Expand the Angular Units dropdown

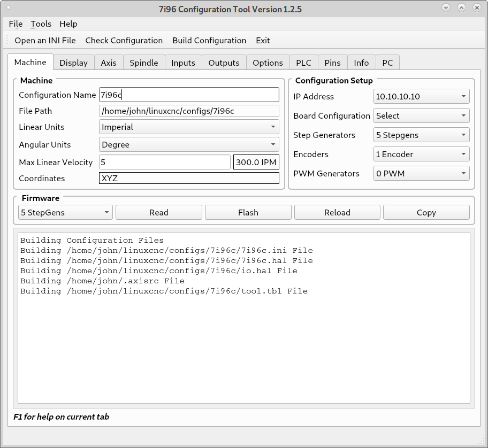[189, 144]
